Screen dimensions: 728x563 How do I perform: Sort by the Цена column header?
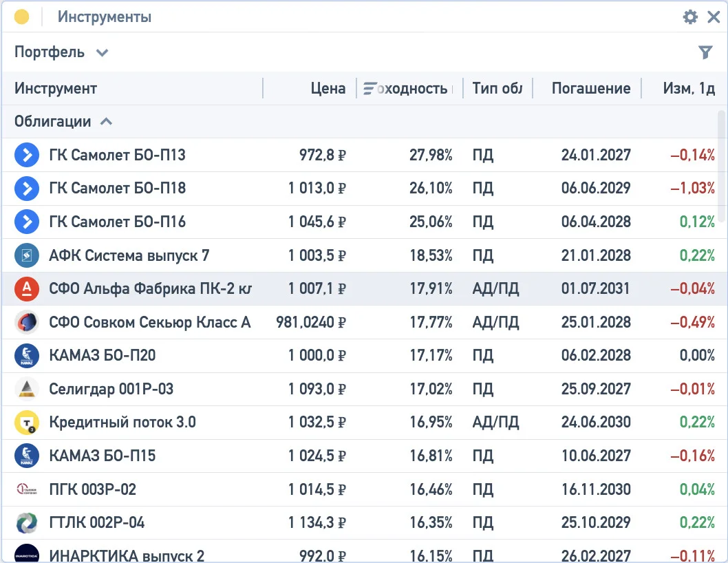tap(328, 88)
